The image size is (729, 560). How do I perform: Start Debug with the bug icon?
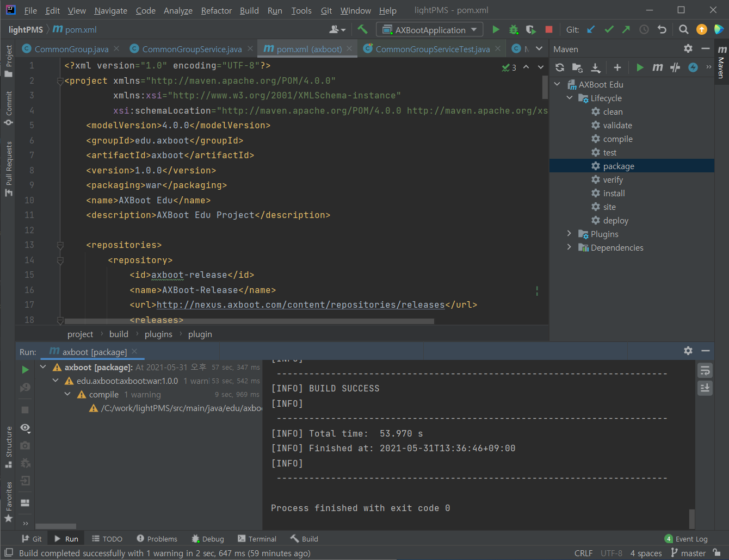click(x=513, y=29)
